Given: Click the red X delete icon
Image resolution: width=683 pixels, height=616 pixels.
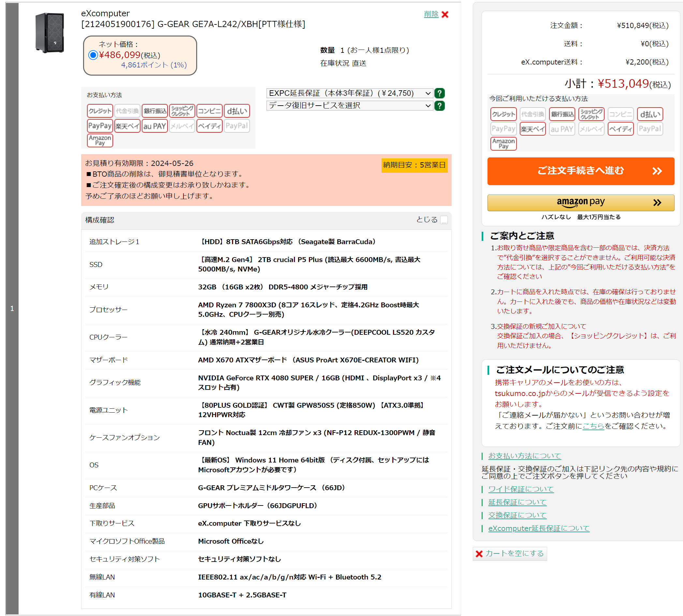Looking at the screenshot, I should (445, 14).
